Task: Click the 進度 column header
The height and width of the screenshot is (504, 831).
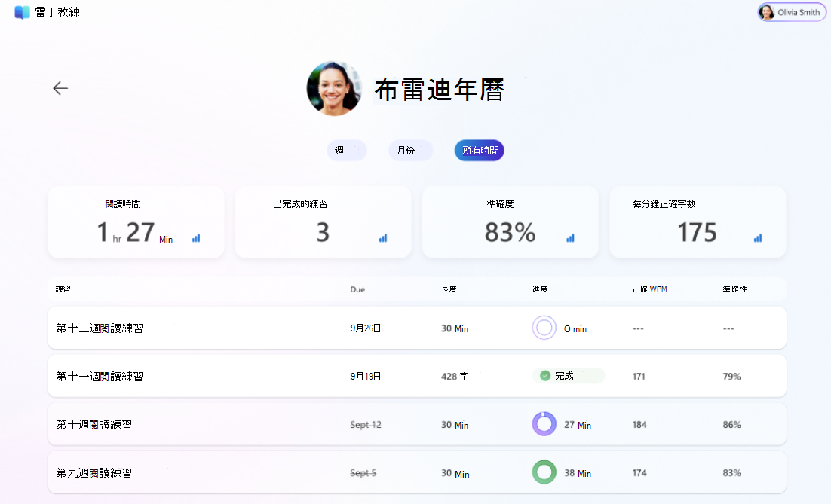Action: 540,289
